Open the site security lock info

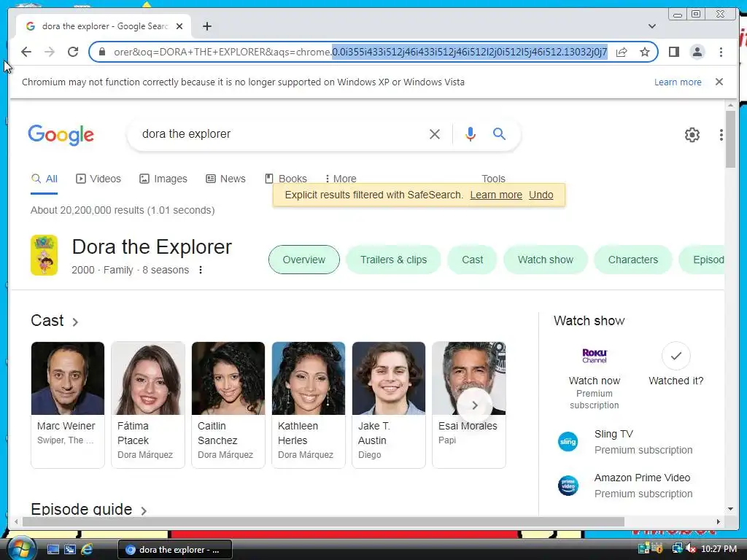click(102, 52)
